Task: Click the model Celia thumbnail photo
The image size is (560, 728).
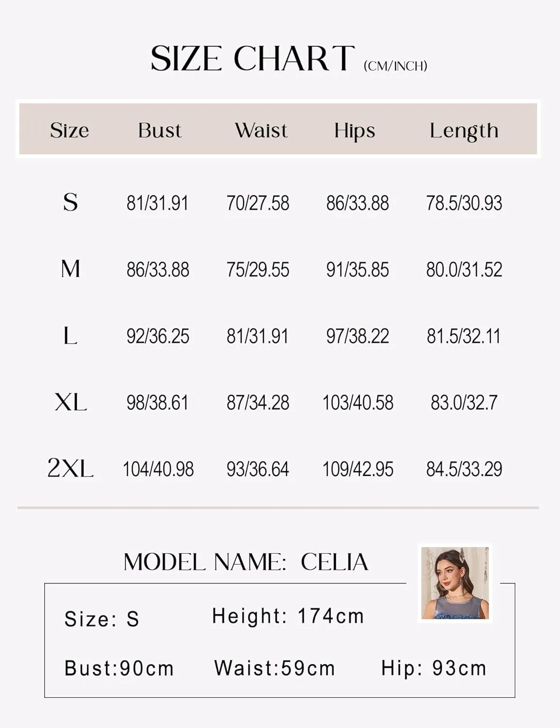Action: point(455,583)
